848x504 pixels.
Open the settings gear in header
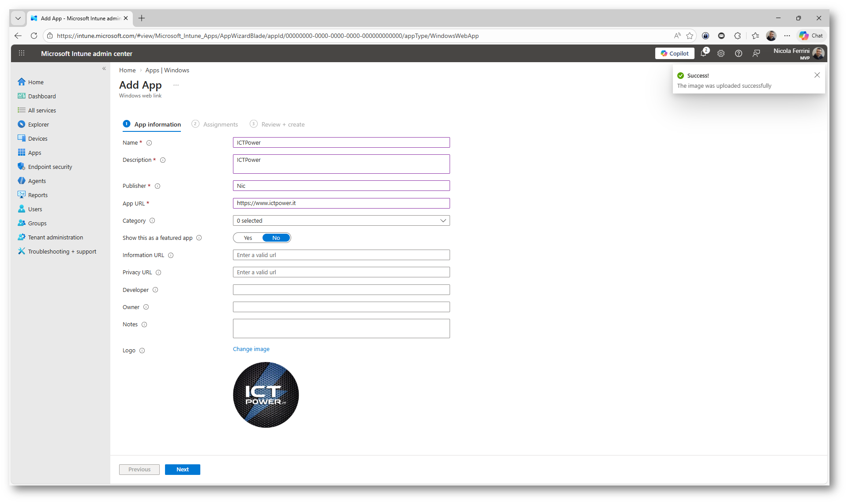click(721, 53)
